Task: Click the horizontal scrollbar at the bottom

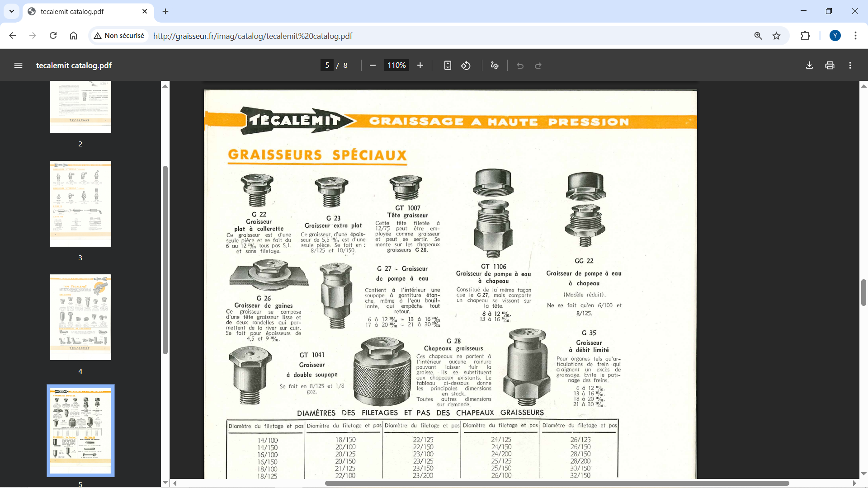Action: coord(556,483)
